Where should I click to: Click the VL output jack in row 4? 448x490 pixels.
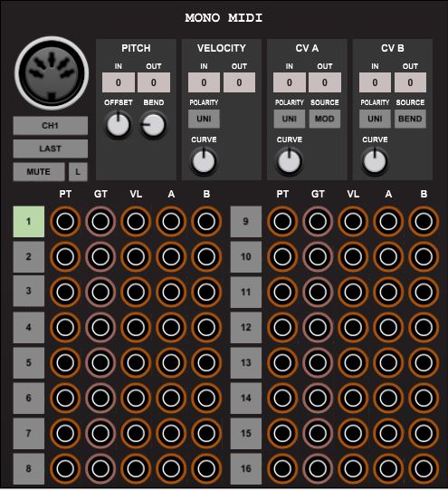coord(136,328)
